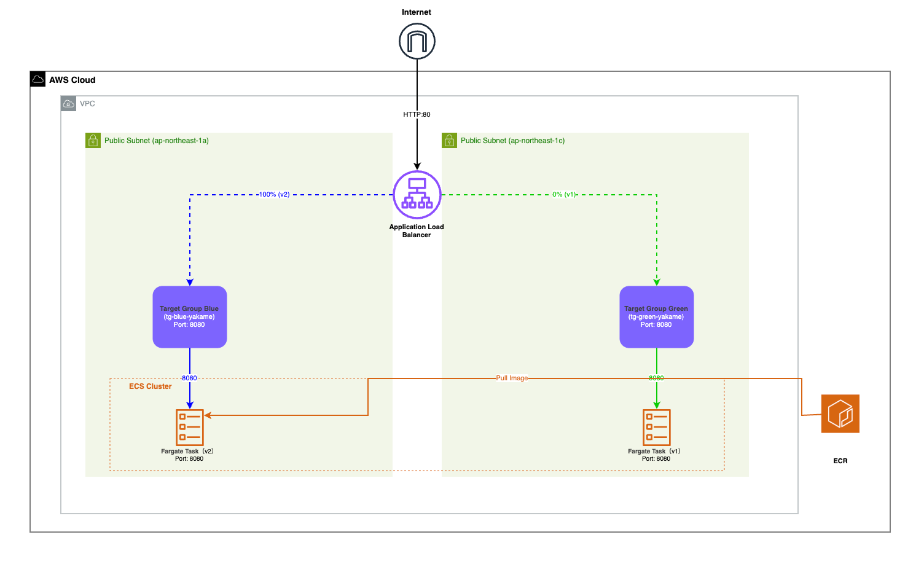924x564 pixels.
Task: Click the AWS Cloud label
Action: tap(72, 80)
